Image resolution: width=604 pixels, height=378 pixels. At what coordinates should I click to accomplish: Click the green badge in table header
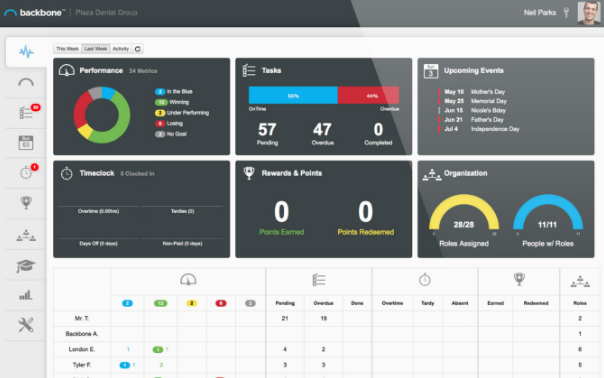coord(161,303)
